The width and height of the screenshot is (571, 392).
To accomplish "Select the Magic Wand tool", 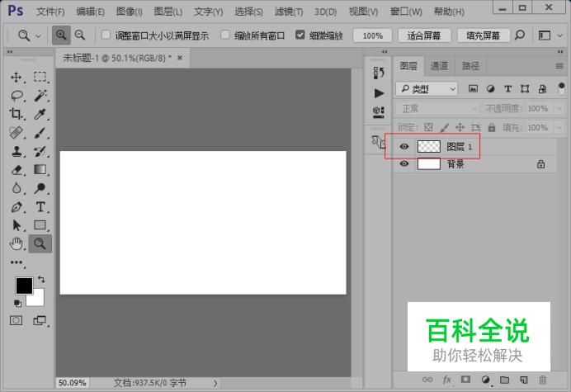I will (x=40, y=96).
